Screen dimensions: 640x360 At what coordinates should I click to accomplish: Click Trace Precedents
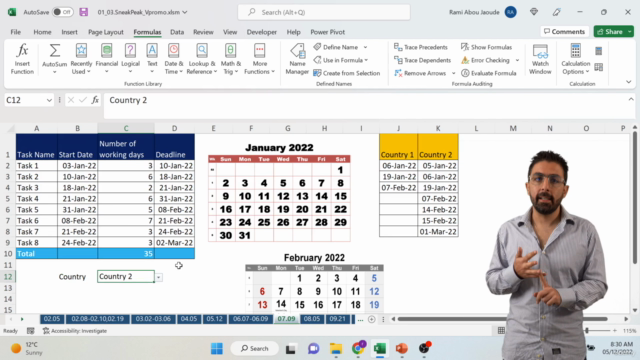point(420,47)
